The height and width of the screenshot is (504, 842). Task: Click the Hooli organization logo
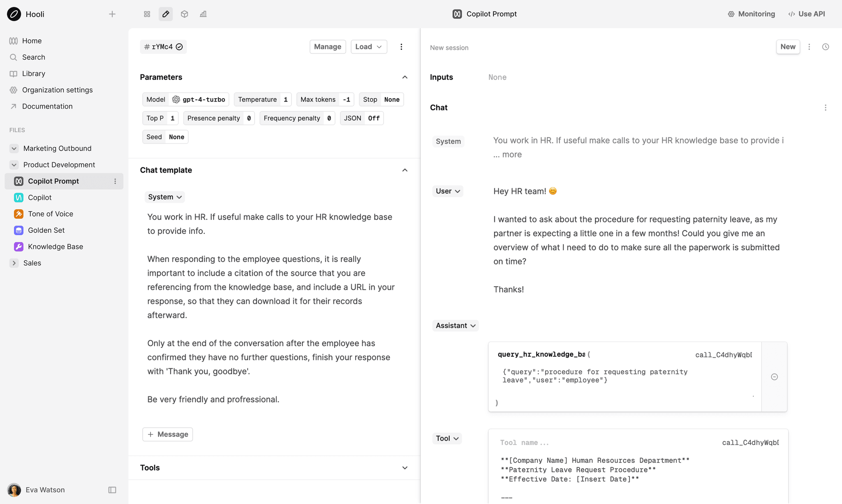pyautogui.click(x=14, y=14)
